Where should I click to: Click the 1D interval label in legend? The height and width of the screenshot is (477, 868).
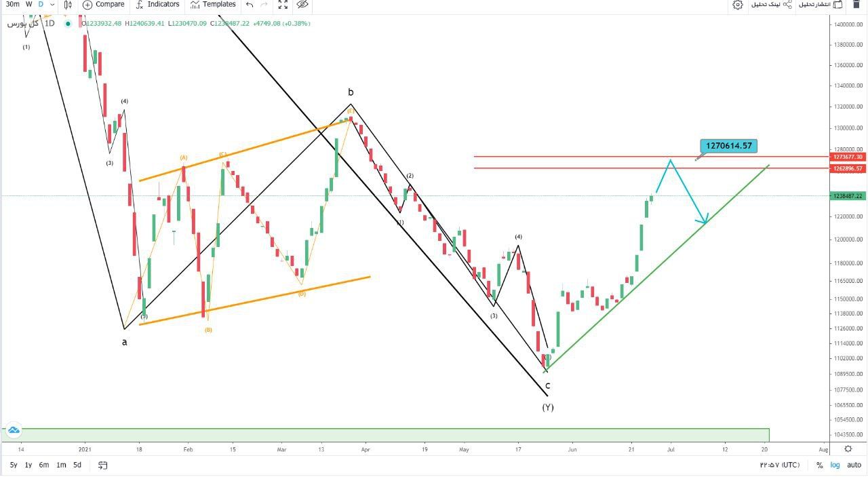tap(50, 24)
